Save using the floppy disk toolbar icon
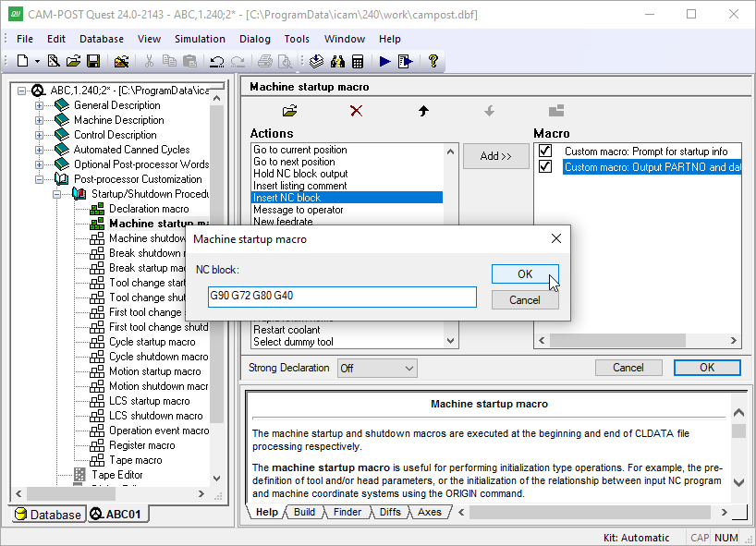 pyautogui.click(x=93, y=61)
